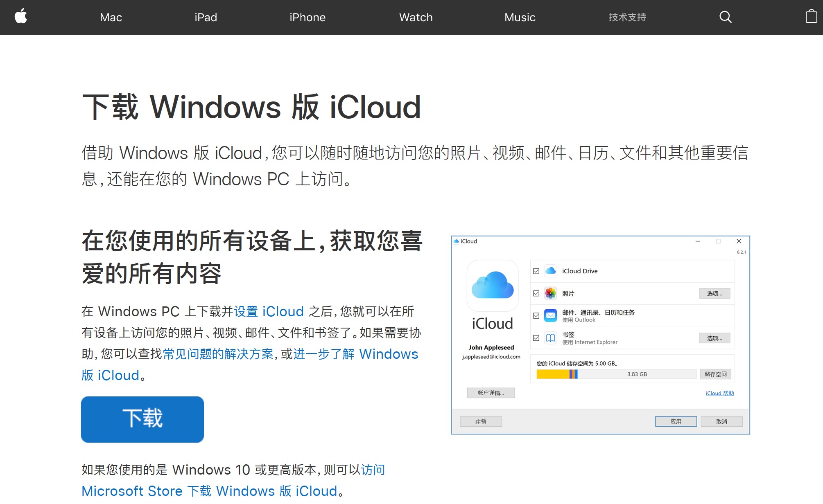This screenshot has height=504, width=823.
Task: Open the 技术支持 menu item
Action: [627, 17]
